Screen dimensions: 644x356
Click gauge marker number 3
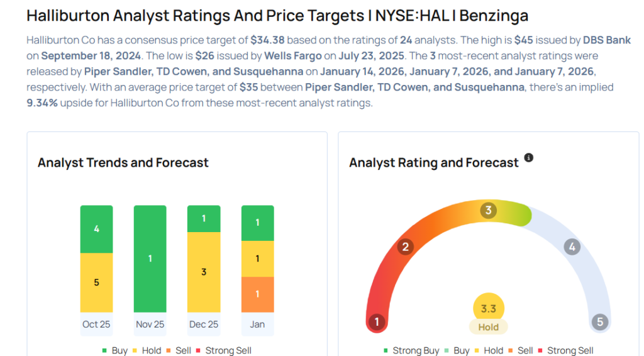click(x=488, y=211)
